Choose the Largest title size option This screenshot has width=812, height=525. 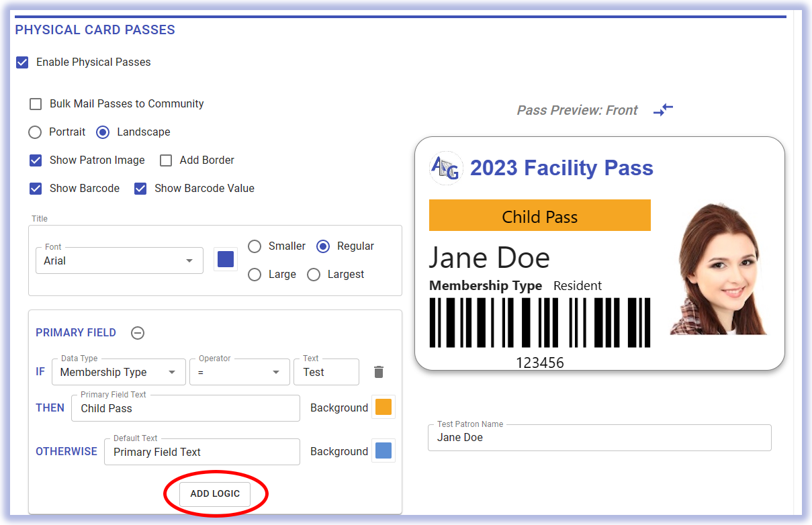(x=314, y=275)
